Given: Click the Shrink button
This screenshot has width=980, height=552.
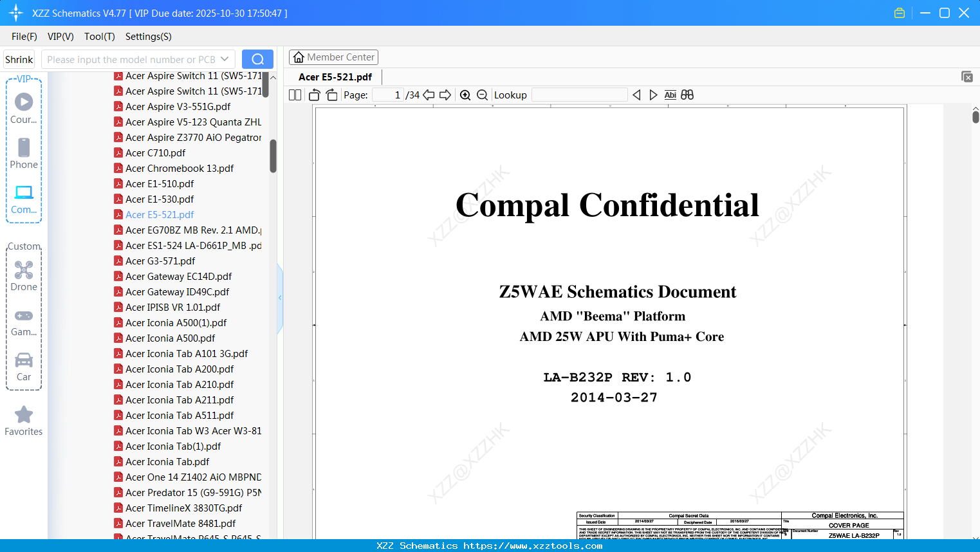Looking at the screenshot, I should 19,59.
